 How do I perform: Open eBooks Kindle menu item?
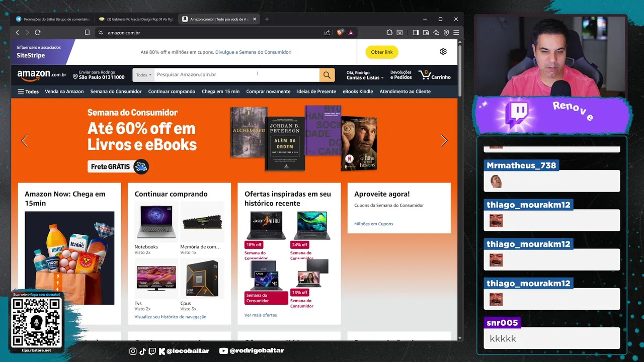pos(358,92)
